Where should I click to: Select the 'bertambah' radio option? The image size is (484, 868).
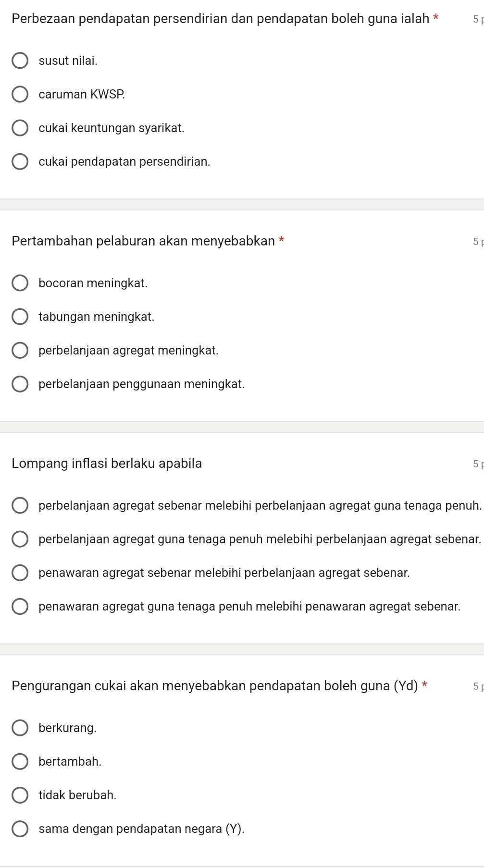point(20,762)
